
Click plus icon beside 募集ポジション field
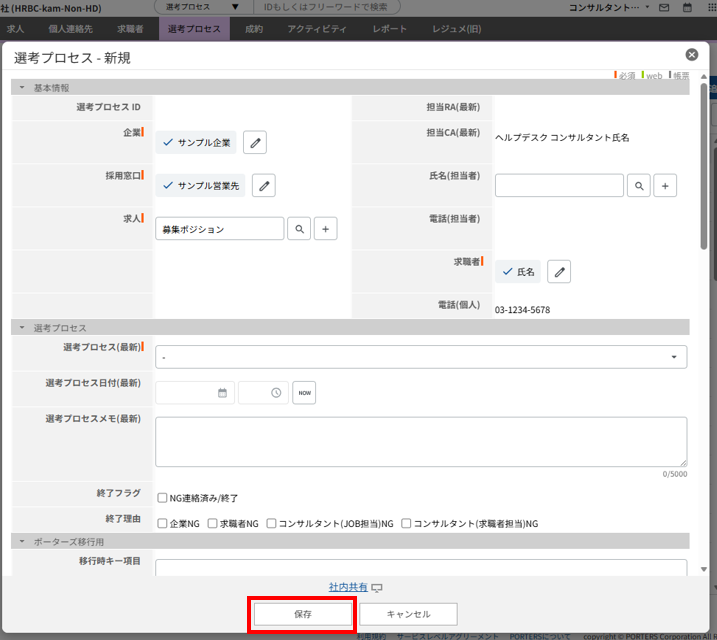click(325, 229)
